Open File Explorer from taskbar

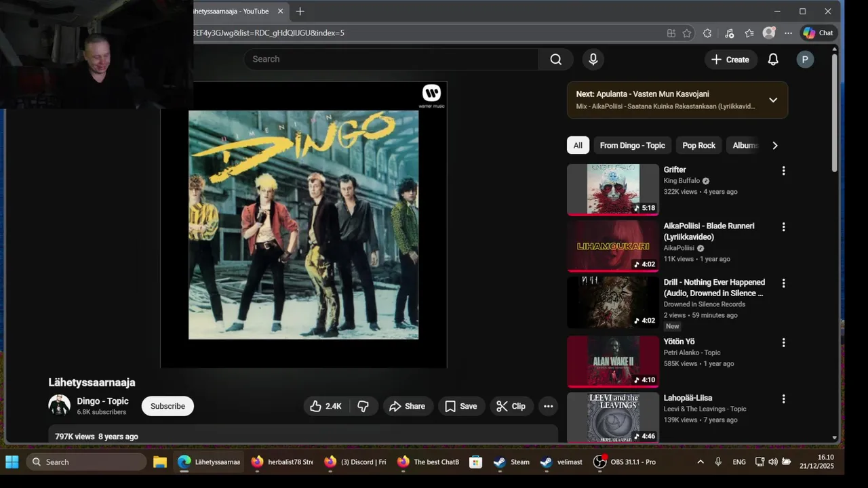[x=159, y=462]
